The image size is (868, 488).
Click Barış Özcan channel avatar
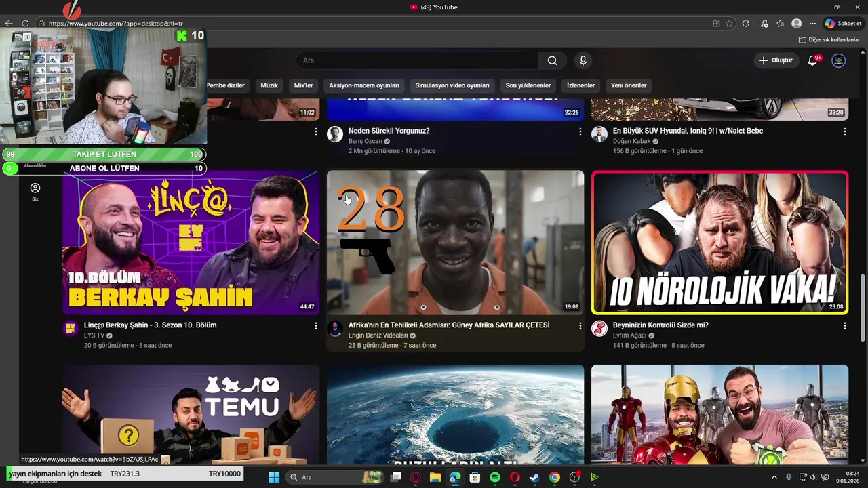(x=335, y=134)
